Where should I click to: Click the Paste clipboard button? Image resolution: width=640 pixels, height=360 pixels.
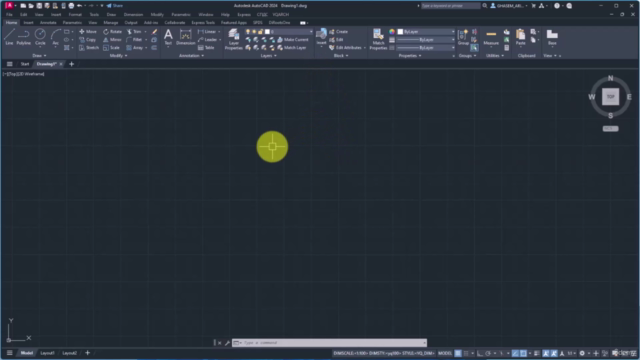point(520,37)
